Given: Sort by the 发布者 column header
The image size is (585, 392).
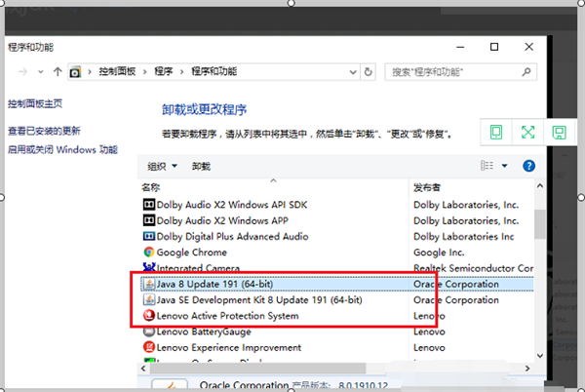Looking at the screenshot, I should 427,187.
